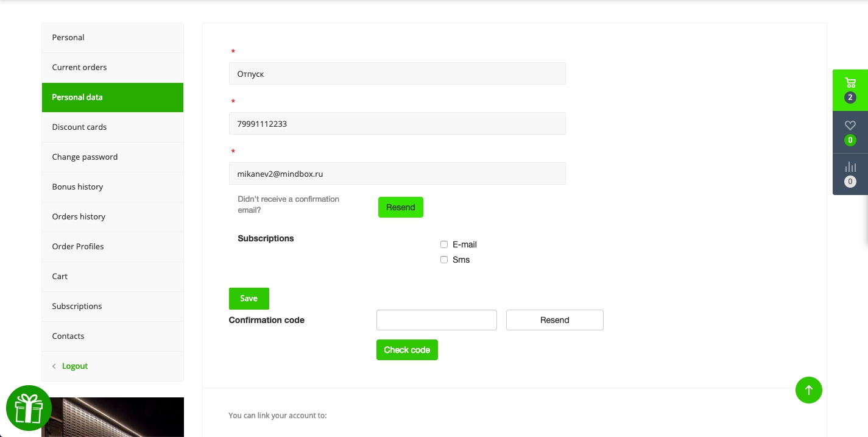This screenshot has width=868, height=437.
Task: Focus the Confirmation code input field
Action: coord(436,320)
